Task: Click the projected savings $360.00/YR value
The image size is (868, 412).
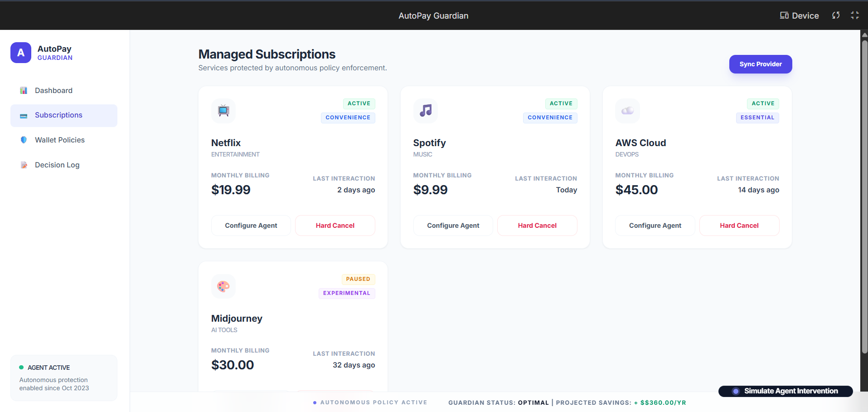Action: tap(660, 402)
